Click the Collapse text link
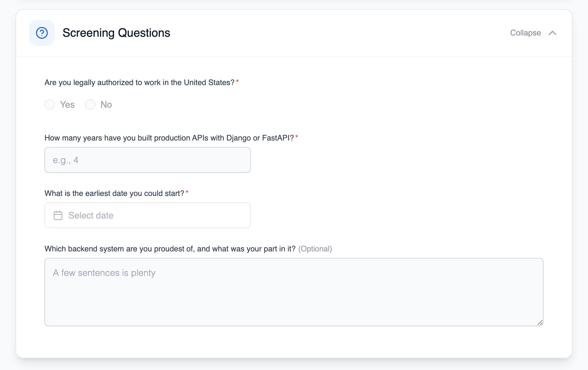The width and height of the screenshot is (588, 370). (525, 33)
